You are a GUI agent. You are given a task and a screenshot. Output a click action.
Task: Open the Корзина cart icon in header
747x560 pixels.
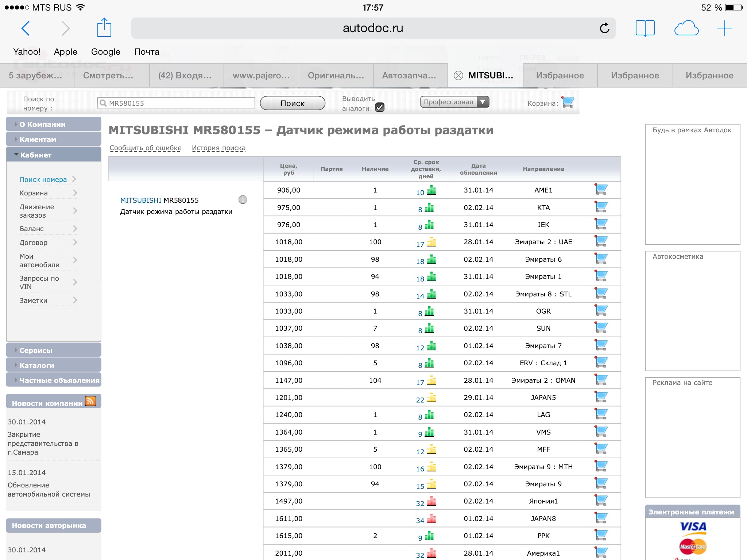point(568,102)
